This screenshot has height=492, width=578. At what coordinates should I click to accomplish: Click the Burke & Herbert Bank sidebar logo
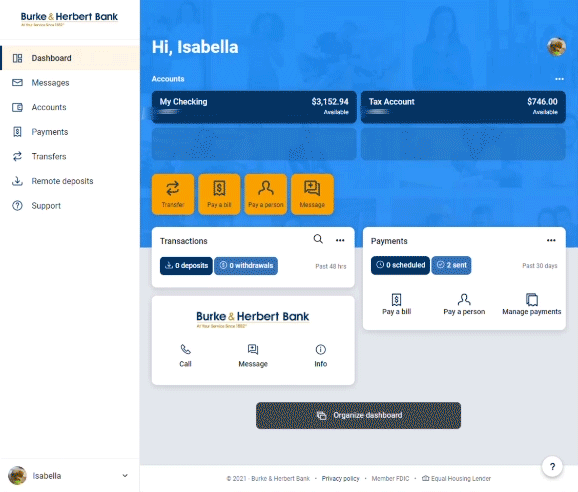tap(69, 19)
